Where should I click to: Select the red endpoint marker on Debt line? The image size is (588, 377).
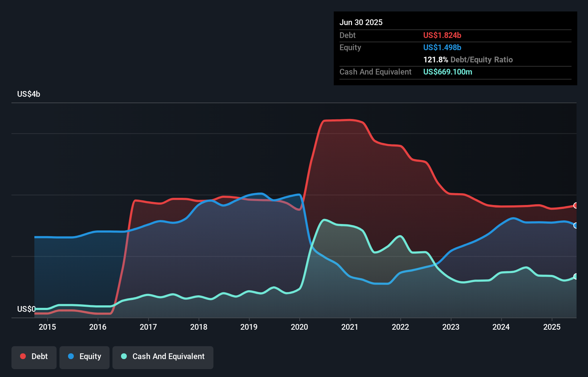[575, 206]
